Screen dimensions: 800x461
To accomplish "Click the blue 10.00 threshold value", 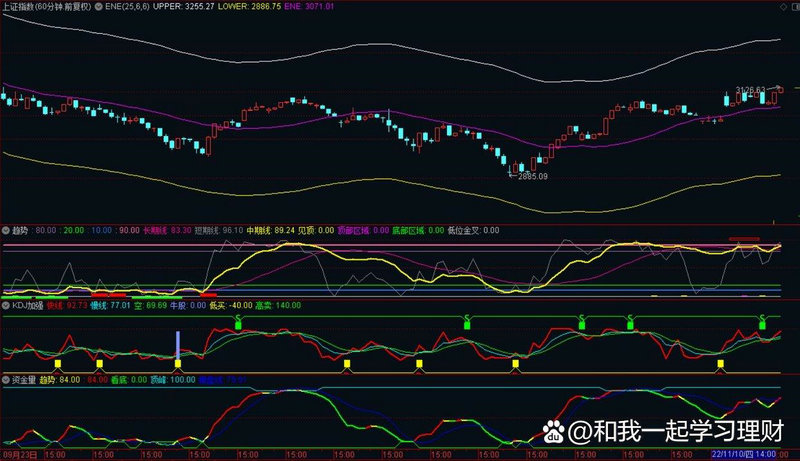I will pyautogui.click(x=101, y=230).
